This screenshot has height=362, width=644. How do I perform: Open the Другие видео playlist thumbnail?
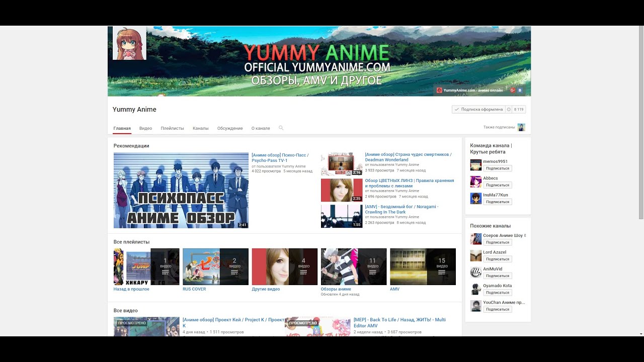[285, 266]
